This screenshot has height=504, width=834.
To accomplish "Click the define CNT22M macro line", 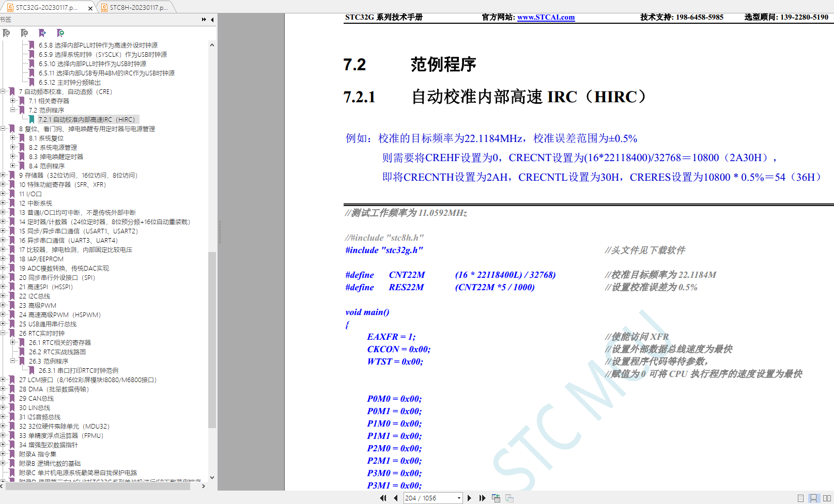I will click(450, 275).
